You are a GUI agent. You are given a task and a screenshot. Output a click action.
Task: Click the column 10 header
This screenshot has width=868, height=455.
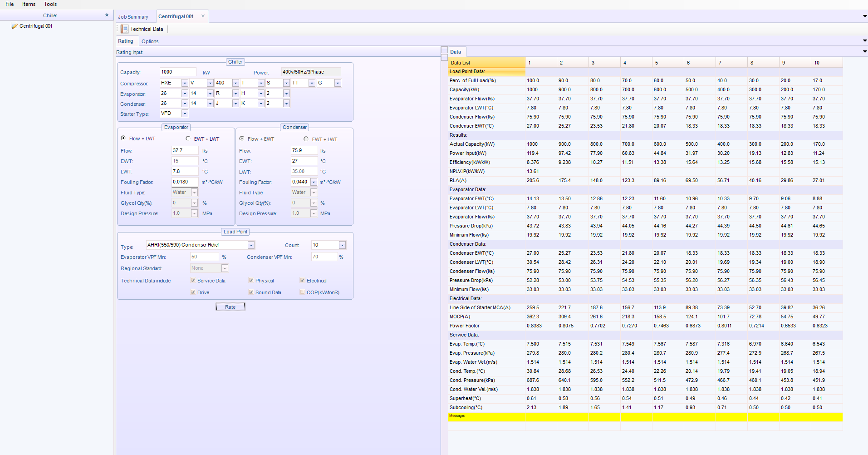click(827, 63)
